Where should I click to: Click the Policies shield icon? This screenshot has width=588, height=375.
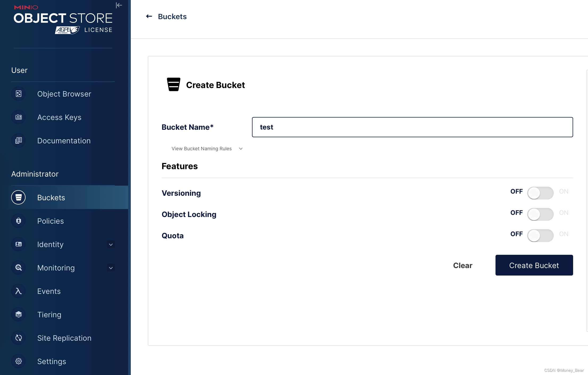pyautogui.click(x=18, y=221)
